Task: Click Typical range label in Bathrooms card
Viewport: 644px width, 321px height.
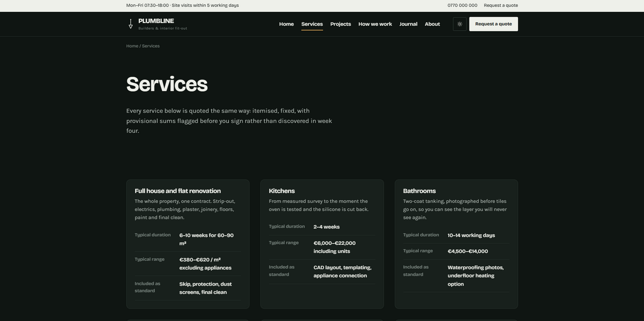Action: click(x=418, y=251)
